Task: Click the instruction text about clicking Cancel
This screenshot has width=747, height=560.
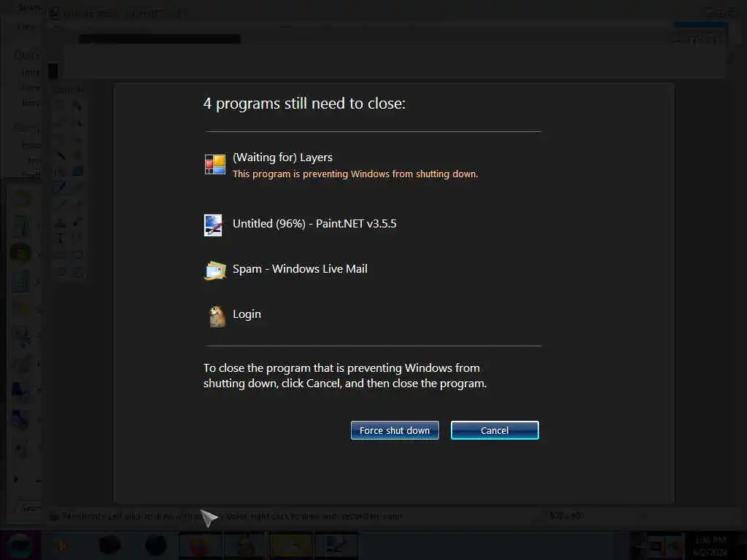Action: tap(345, 376)
